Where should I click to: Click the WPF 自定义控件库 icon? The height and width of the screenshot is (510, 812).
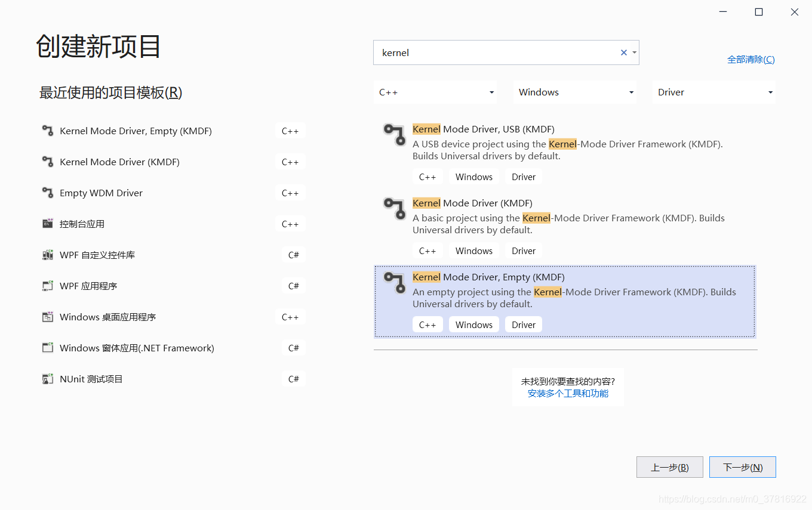48,255
